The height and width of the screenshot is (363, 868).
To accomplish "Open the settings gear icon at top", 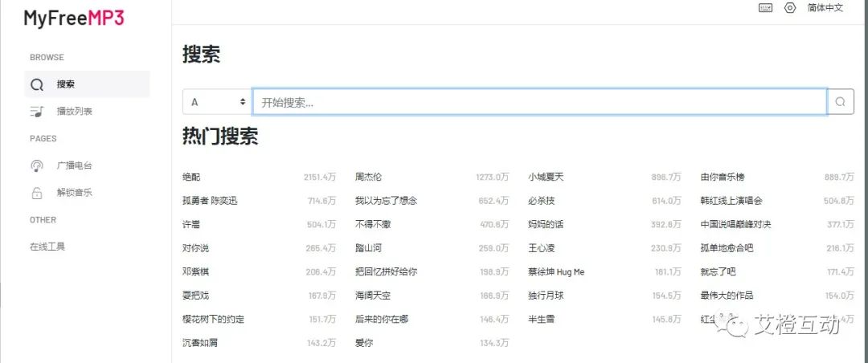I will [790, 8].
